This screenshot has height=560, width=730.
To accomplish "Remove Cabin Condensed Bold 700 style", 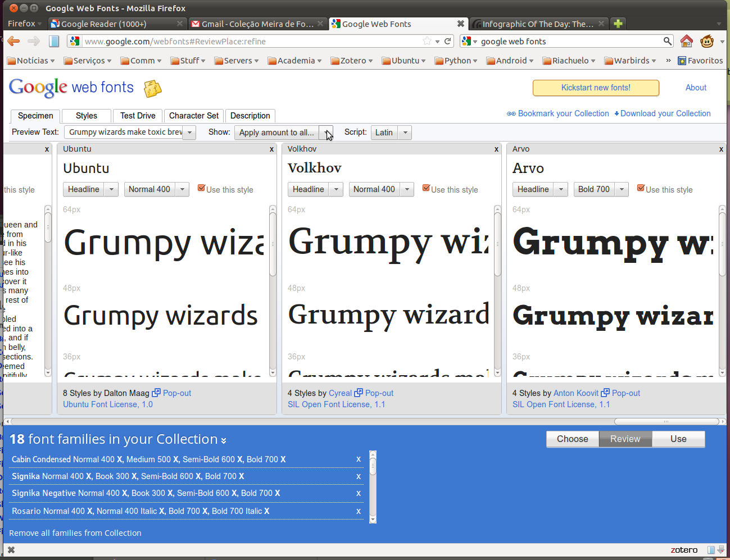I will point(283,459).
